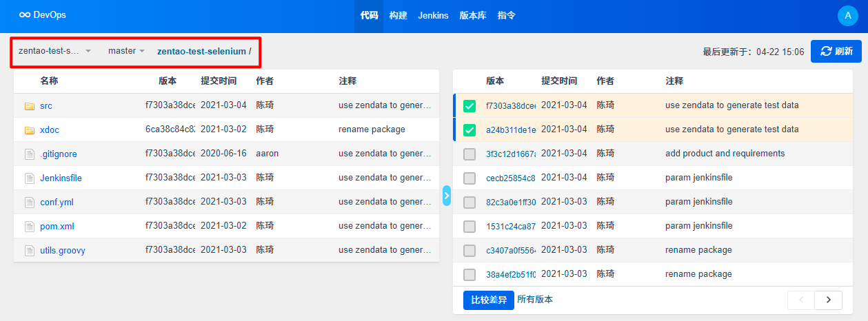The image size is (868, 321).
Task: Click the 比较差异 compare button
Action: point(488,300)
